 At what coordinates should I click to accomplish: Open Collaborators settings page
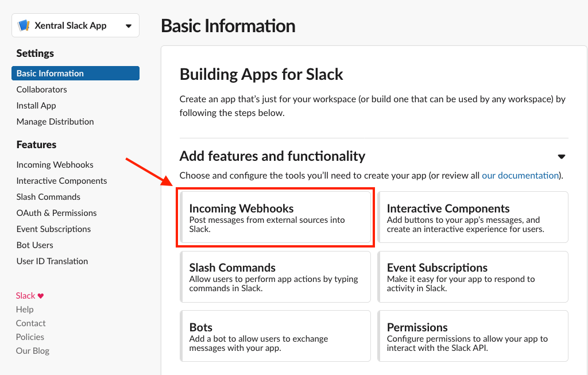click(41, 90)
